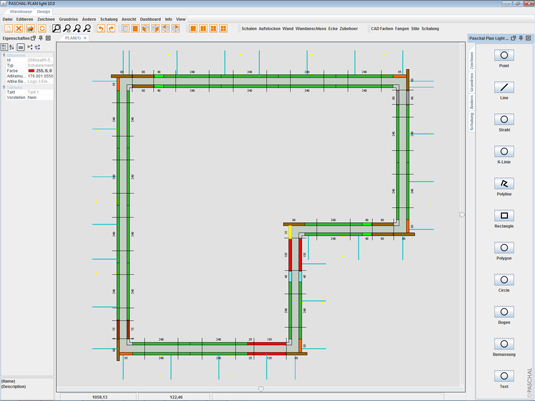The image size is (535, 401).
Task: Toggle alphabetical sort in properties panel
Action: (x=12, y=47)
